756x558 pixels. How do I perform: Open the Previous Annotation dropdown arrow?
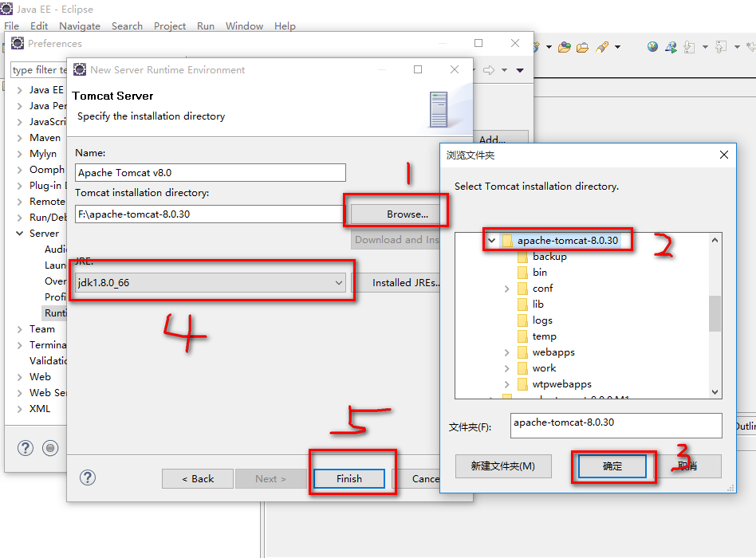tap(737, 47)
